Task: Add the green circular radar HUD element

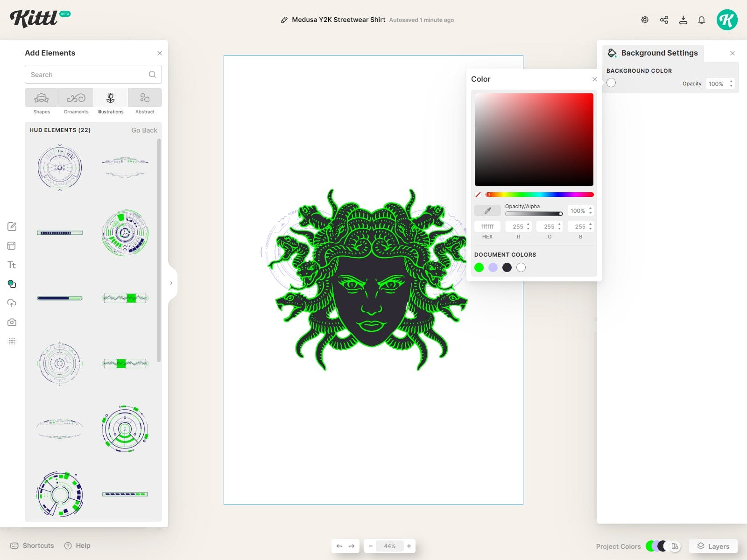Action: click(125, 232)
